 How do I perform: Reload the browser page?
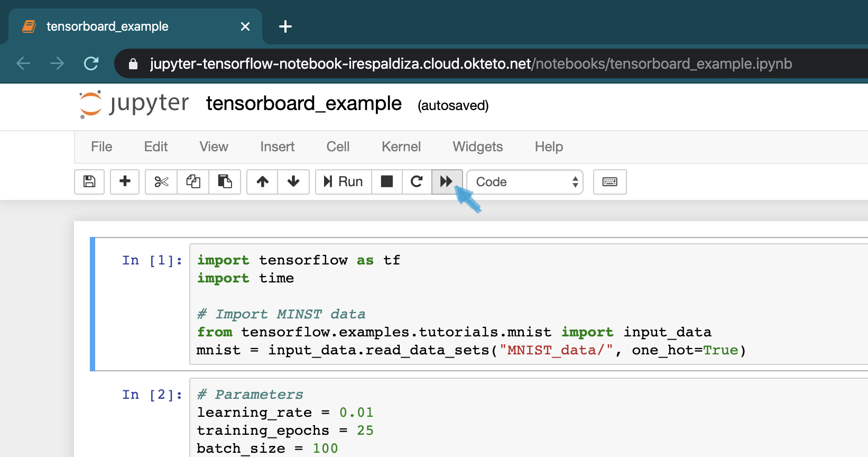[91, 63]
